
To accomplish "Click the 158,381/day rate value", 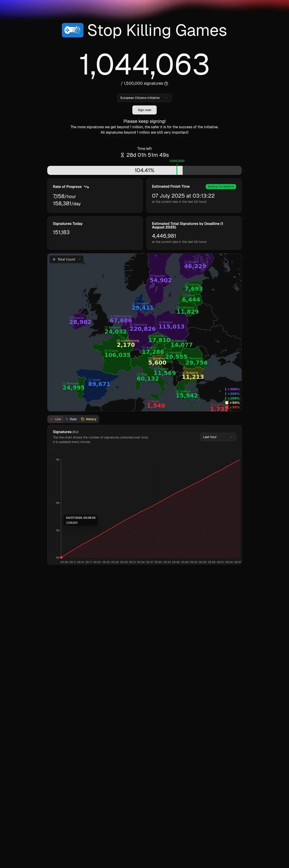I will click(67, 203).
